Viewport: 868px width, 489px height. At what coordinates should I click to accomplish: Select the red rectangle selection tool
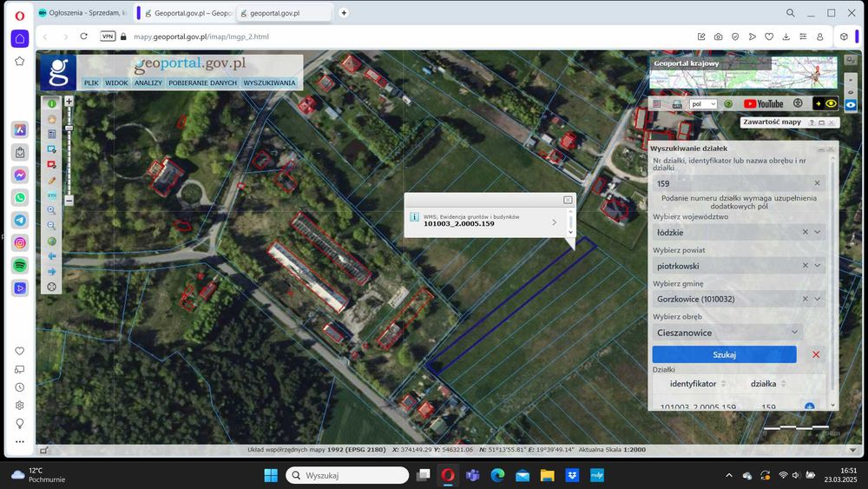pos(51,164)
